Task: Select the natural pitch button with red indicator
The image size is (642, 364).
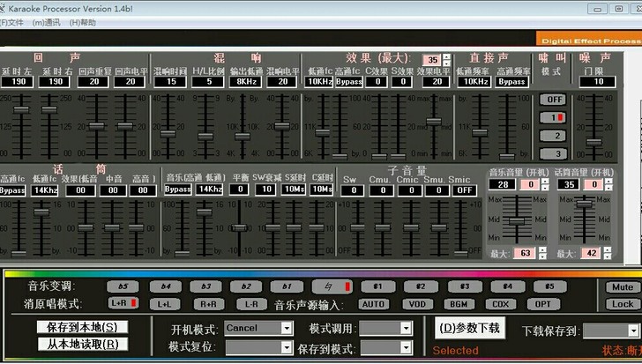Action: tap(332, 286)
